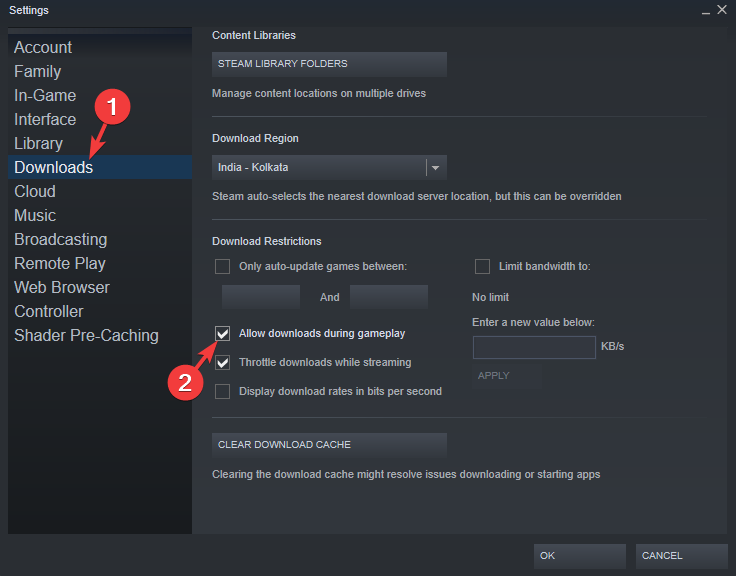Click the 'KB/s' unit label
Viewport: 736px width, 576px height.
pyautogui.click(x=613, y=346)
